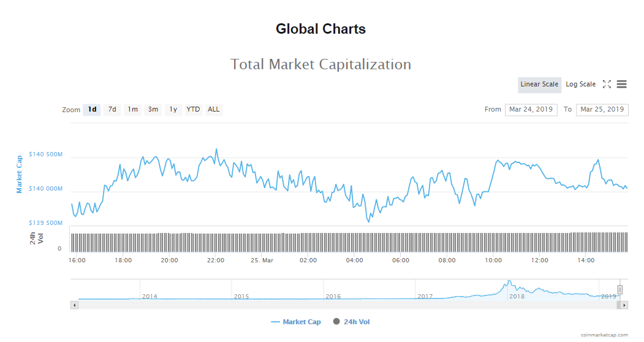The height and width of the screenshot is (342, 644).
Task: Grab the navigator range handle
Action: coord(620,289)
